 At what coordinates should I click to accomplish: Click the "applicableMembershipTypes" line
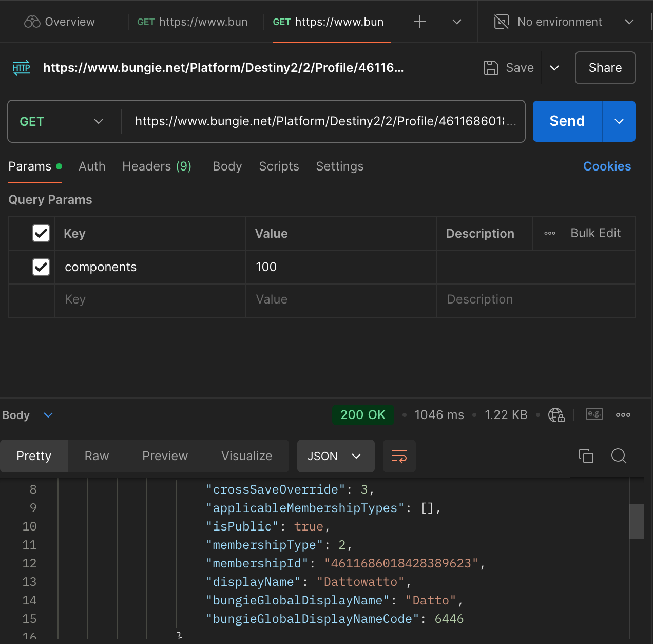point(323,508)
